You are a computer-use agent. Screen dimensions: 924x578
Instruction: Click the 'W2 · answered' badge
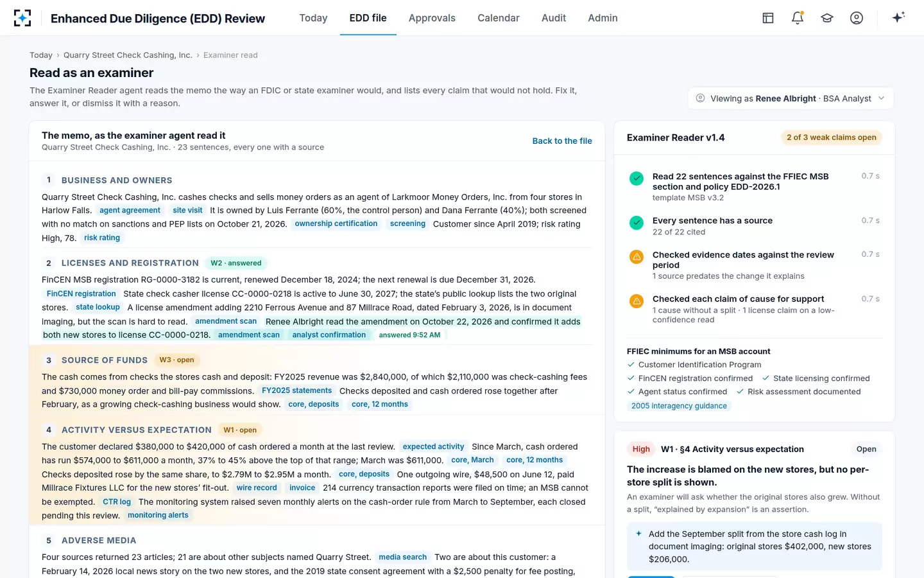click(x=236, y=263)
